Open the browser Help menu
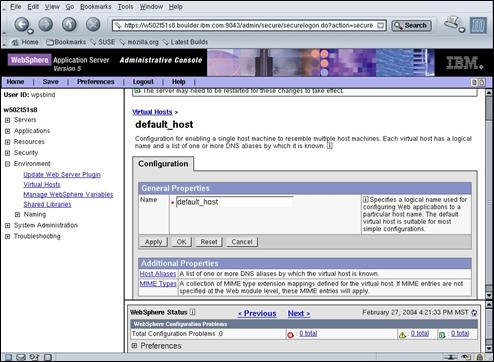The width and height of the screenshot is (494, 362). point(175,6)
